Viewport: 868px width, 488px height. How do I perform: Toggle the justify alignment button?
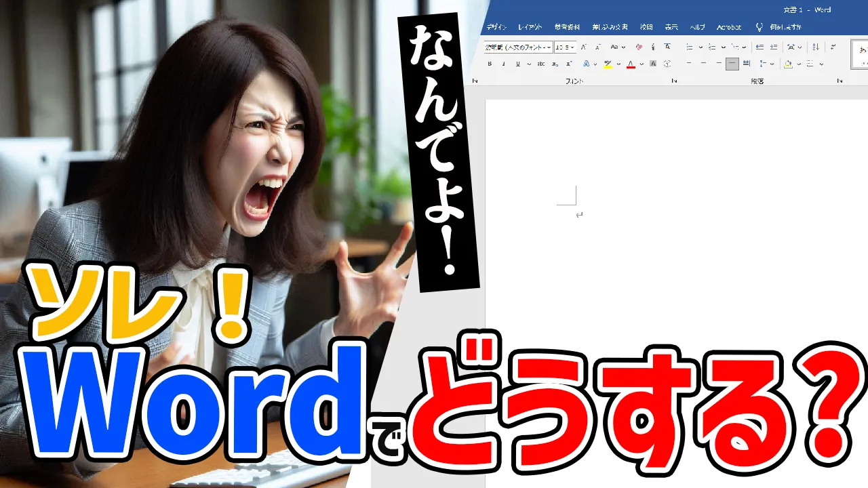[732, 64]
